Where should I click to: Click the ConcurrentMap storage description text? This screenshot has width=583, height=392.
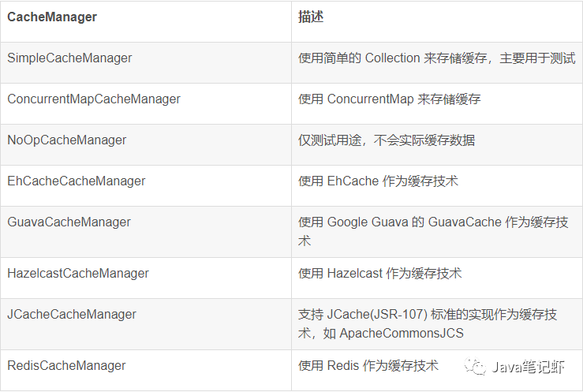pyautogui.click(x=389, y=99)
